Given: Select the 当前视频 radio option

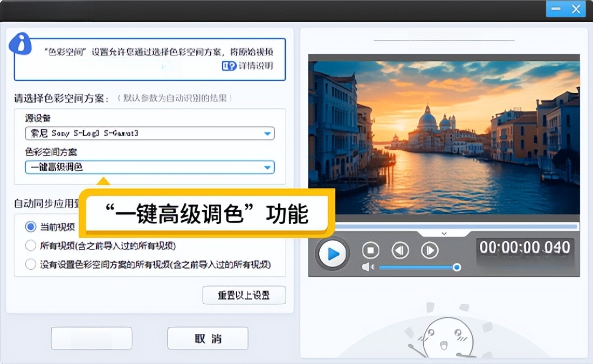Looking at the screenshot, I should pos(31,227).
